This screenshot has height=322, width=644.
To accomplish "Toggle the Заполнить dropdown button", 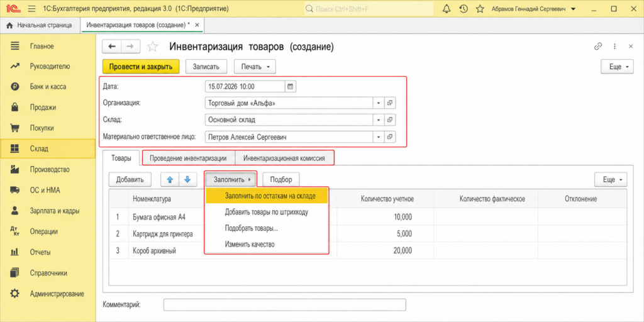I will [231, 179].
